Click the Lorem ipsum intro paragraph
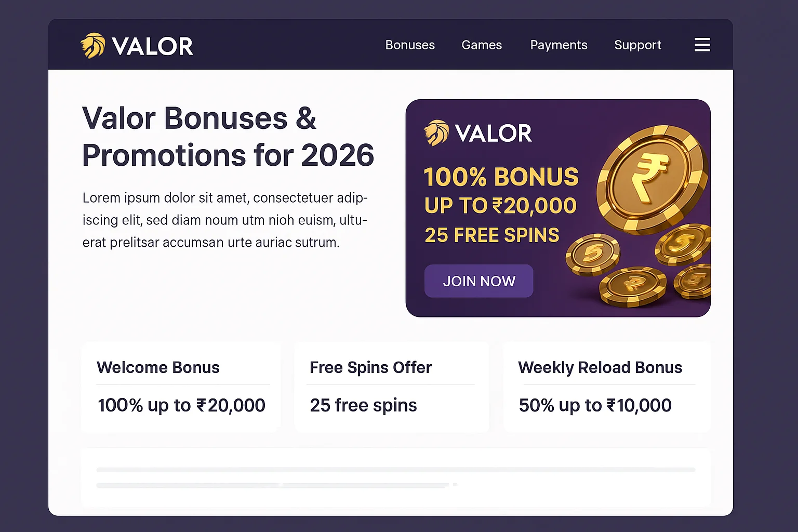798x532 pixels. (x=225, y=220)
